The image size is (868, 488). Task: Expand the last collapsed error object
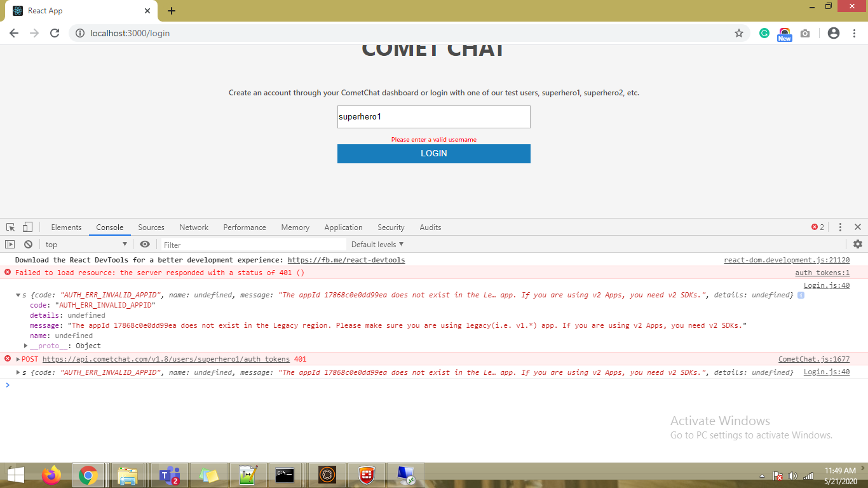click(x=18, y=372)
